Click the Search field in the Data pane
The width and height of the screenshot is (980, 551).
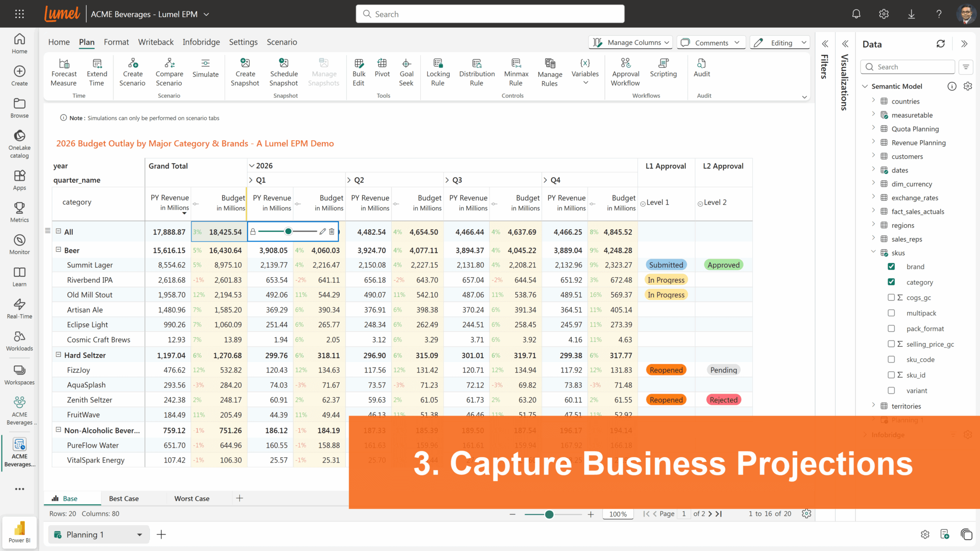[907, 66]
